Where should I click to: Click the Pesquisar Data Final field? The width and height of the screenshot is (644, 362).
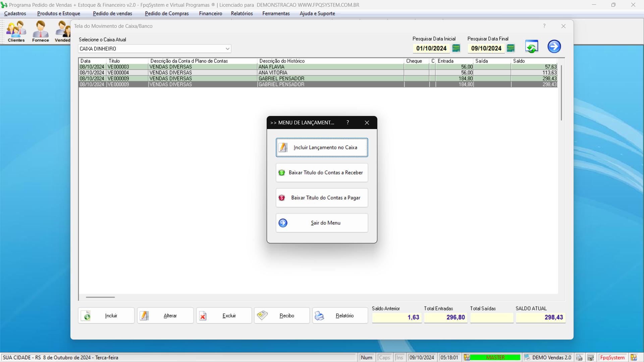[486, 48]
